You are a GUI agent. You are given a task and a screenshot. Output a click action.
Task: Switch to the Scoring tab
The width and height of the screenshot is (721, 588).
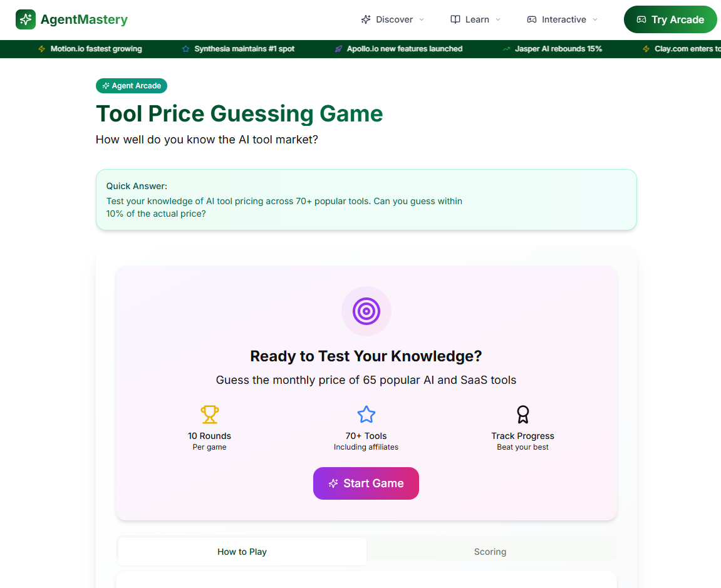[490, 551]
